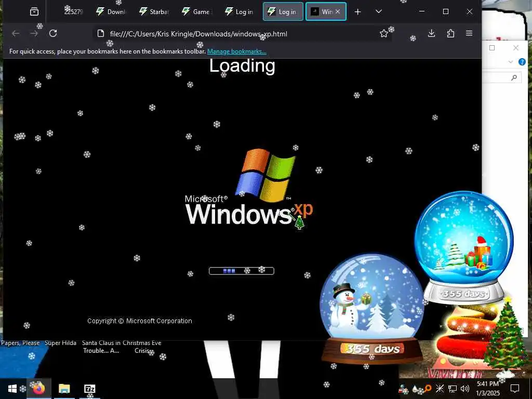Switch to the first Log in tab
The width and height of the screenshot is (532, 399).
240,12
